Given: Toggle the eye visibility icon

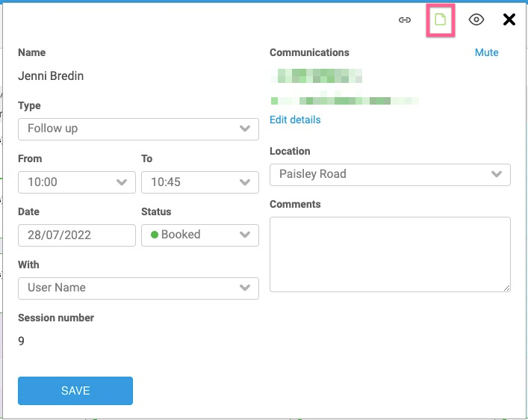Looking at the screenshot, I should point(476,20).
